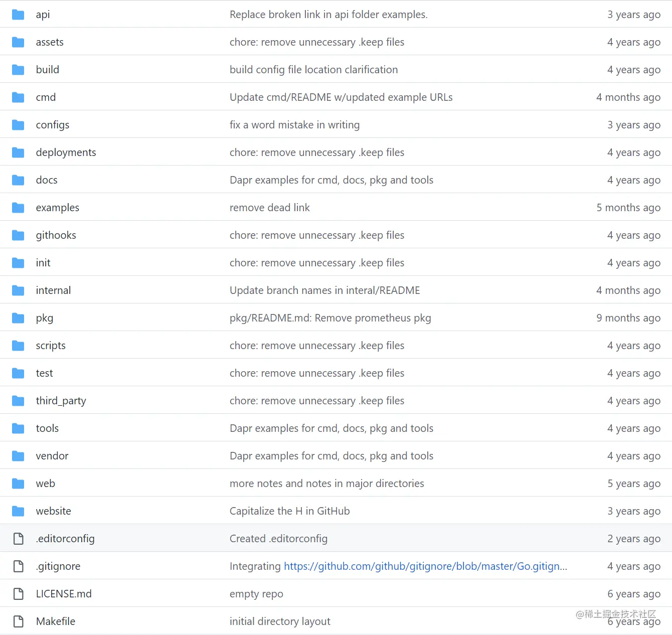Screen dimensions: 672x635
Task: Click the internal folder icon
Action: tap(18, 290)
